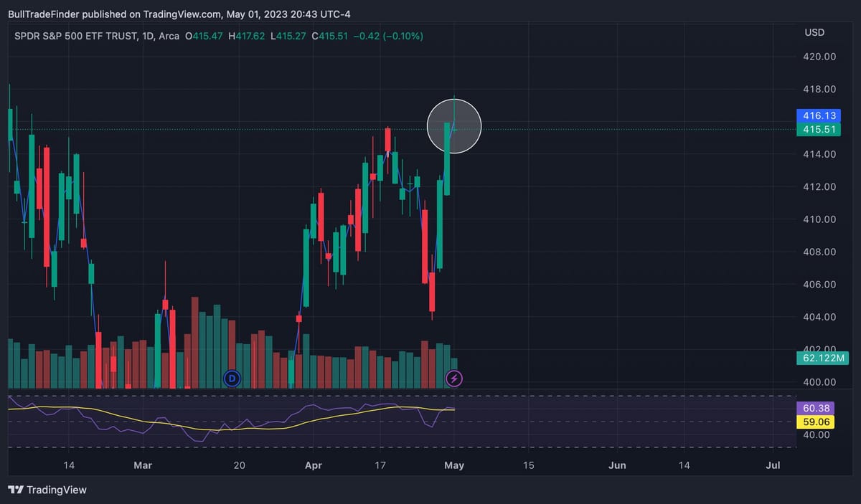Screen dimensions: 861x504
Task: Click the May date label on time axis
Action: click(454, 465)
